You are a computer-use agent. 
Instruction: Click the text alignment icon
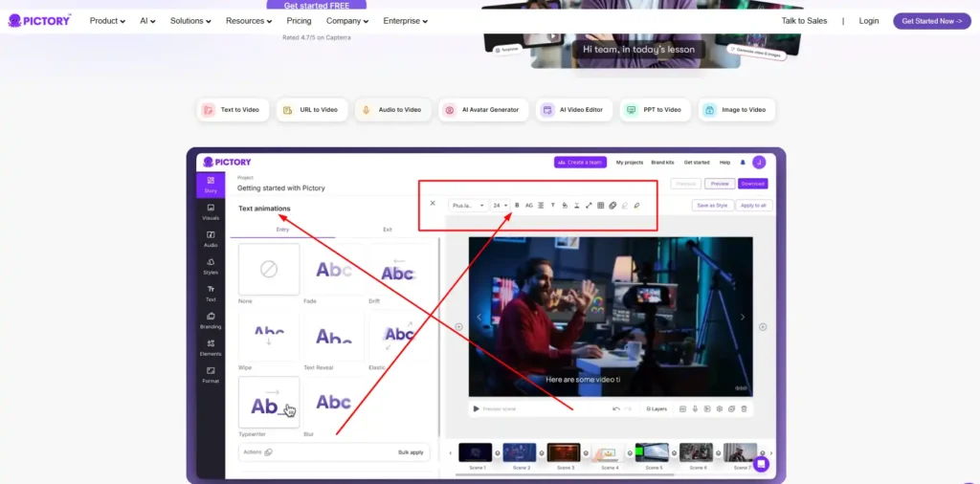(x=541, y=206)
